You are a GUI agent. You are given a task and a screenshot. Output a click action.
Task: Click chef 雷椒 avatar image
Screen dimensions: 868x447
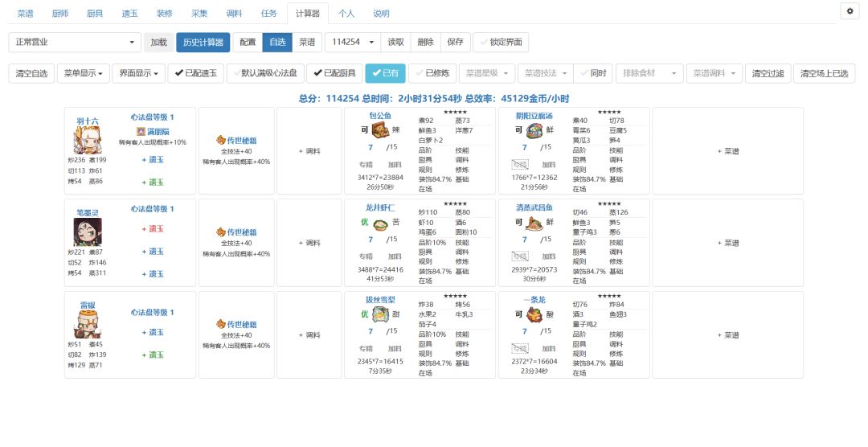pyautogui.click(x=88, y=325)
